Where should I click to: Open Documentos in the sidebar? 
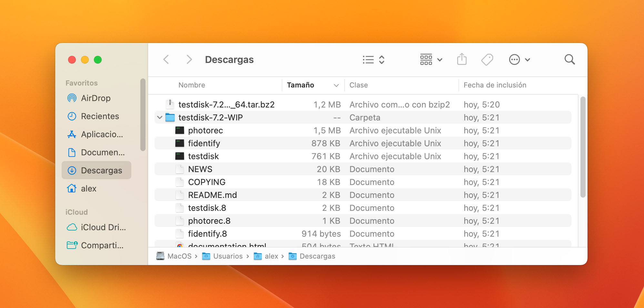pyautogui.click(x=96, y=152)
